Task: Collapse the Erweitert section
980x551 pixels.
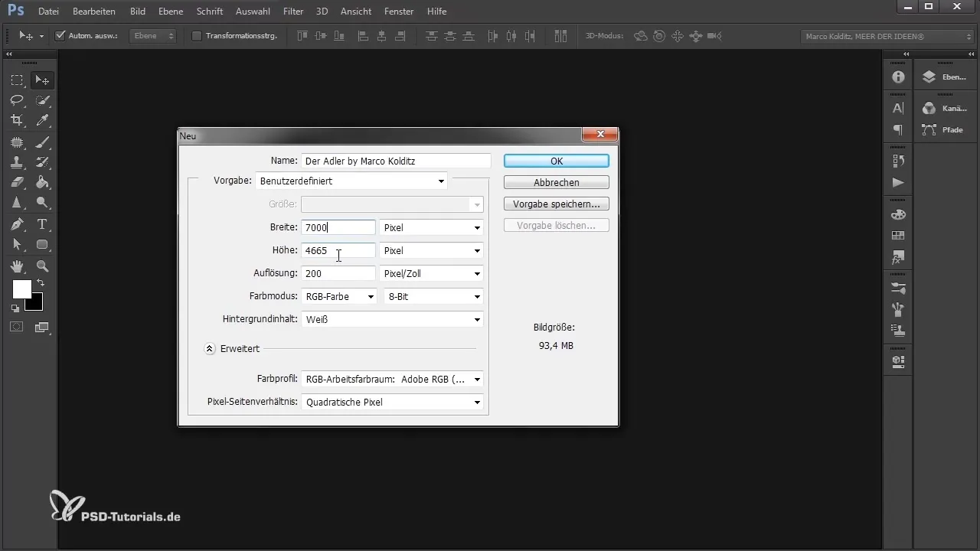Action: click(x=210, y=348)
